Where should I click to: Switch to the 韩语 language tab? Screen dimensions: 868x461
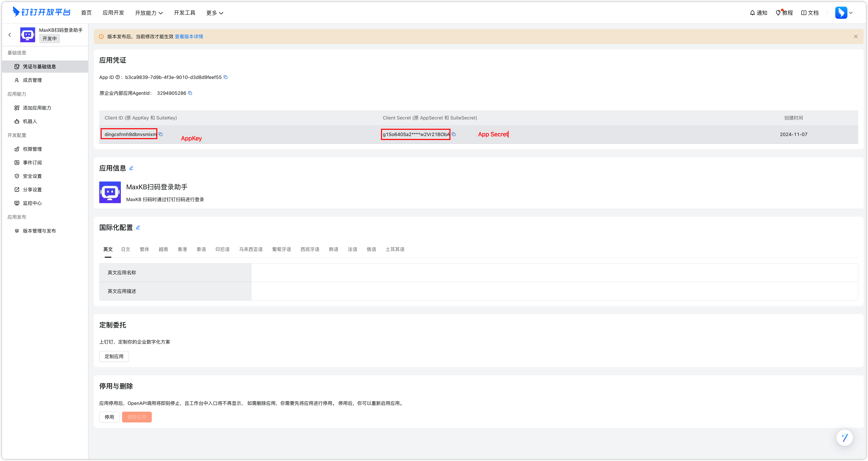coord(333,249)
